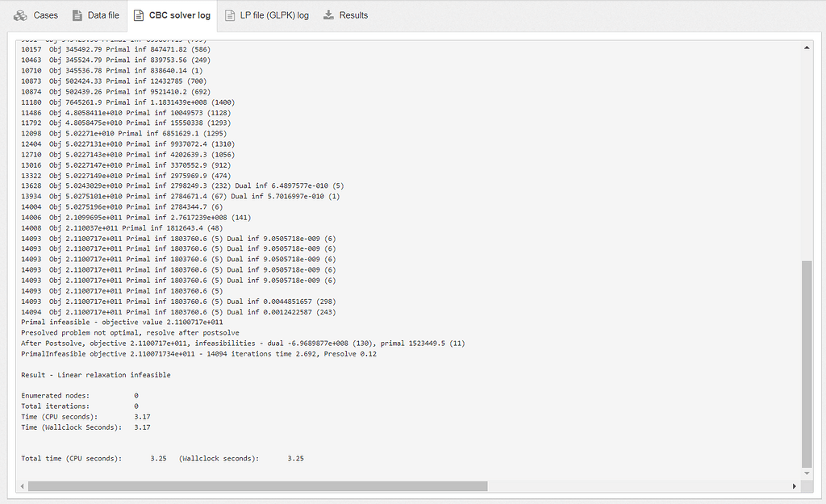Screen dimensions: 826x504
Task: Open the Data file tab
Action: tap(96, 15)
